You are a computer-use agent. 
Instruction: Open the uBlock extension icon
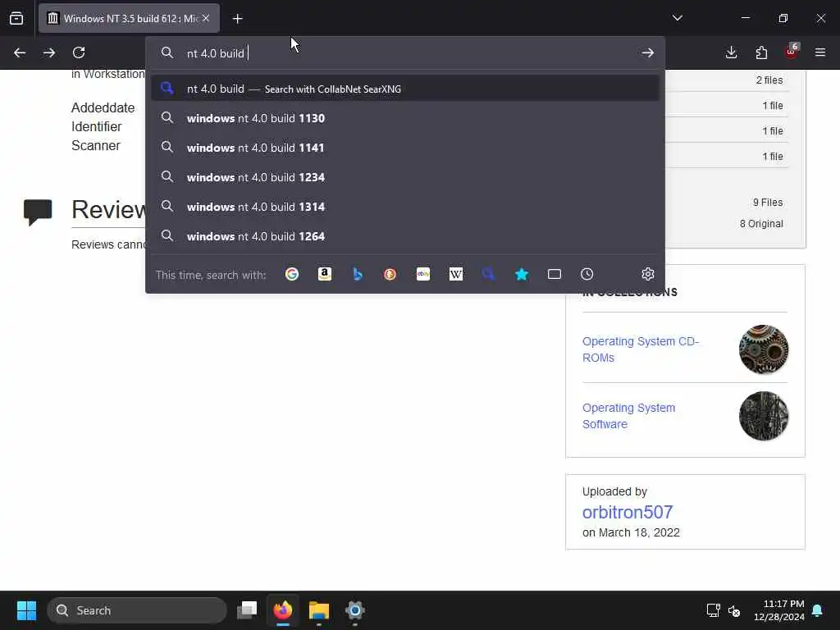(x=792, y=52)
